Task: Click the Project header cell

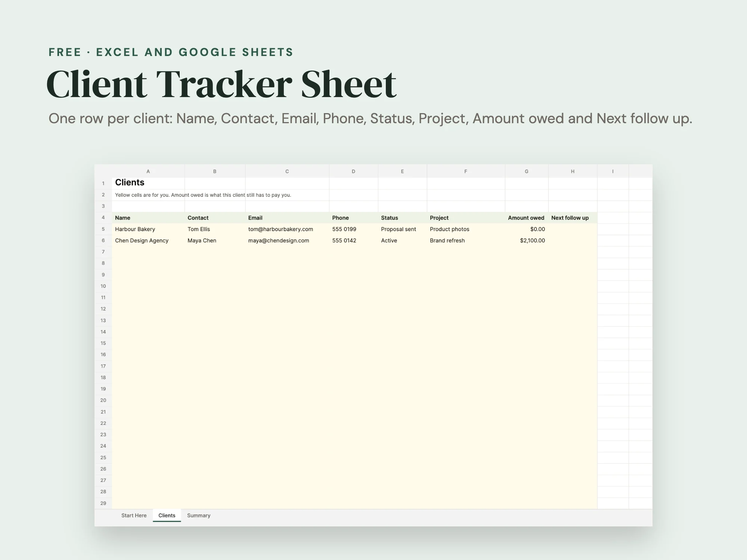Action: 466,218
